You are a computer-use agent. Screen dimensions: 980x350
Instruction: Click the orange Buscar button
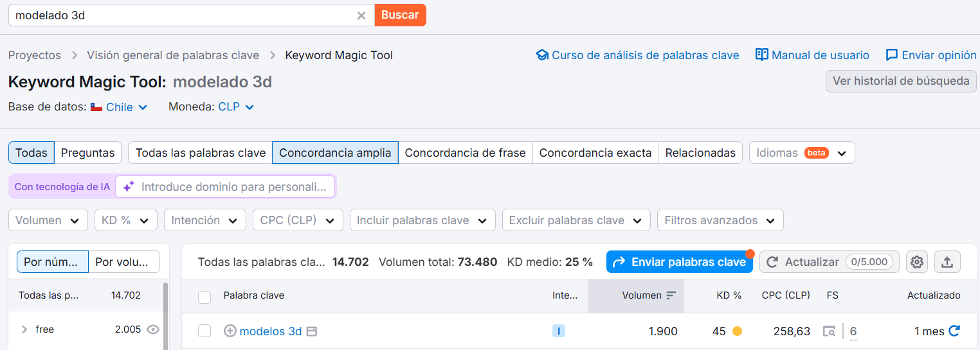(x=400, y=15)
